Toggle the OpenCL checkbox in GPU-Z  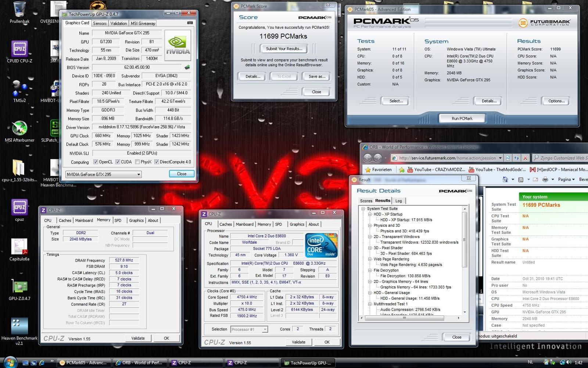(96, 162)
